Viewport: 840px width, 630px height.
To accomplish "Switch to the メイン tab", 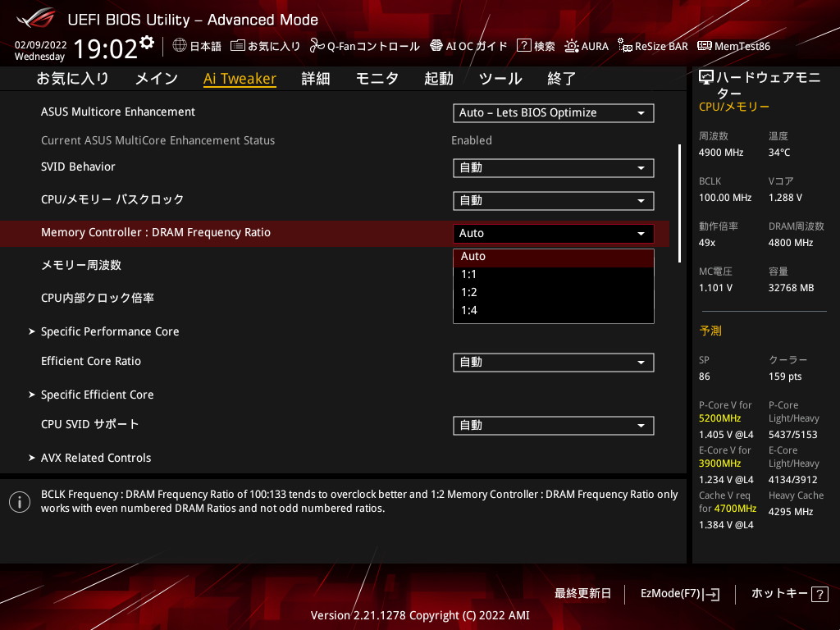I will pos(157,79).
